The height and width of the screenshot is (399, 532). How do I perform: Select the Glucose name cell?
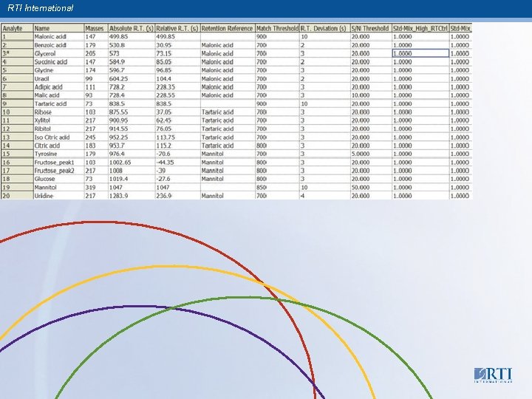pos(58,179)
